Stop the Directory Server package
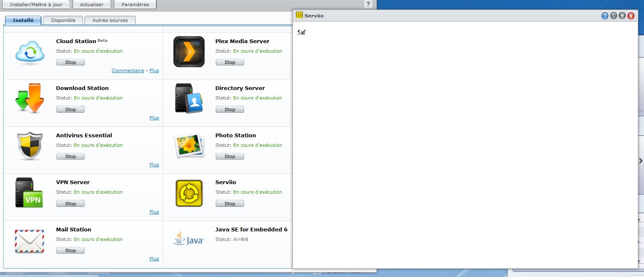 pyautogui.click(x=230, y=109)
